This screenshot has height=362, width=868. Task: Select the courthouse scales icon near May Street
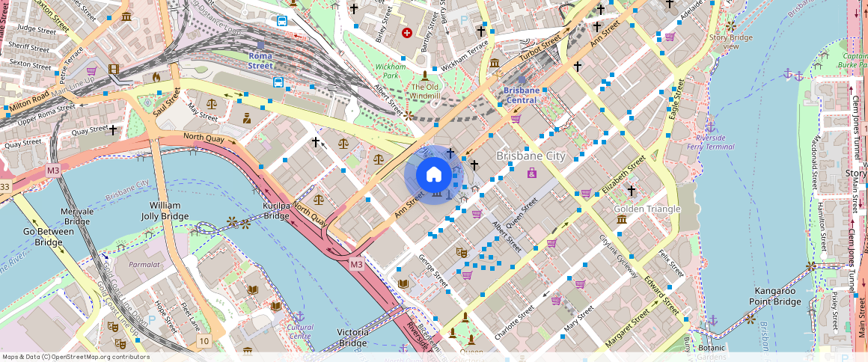point(211,104)
